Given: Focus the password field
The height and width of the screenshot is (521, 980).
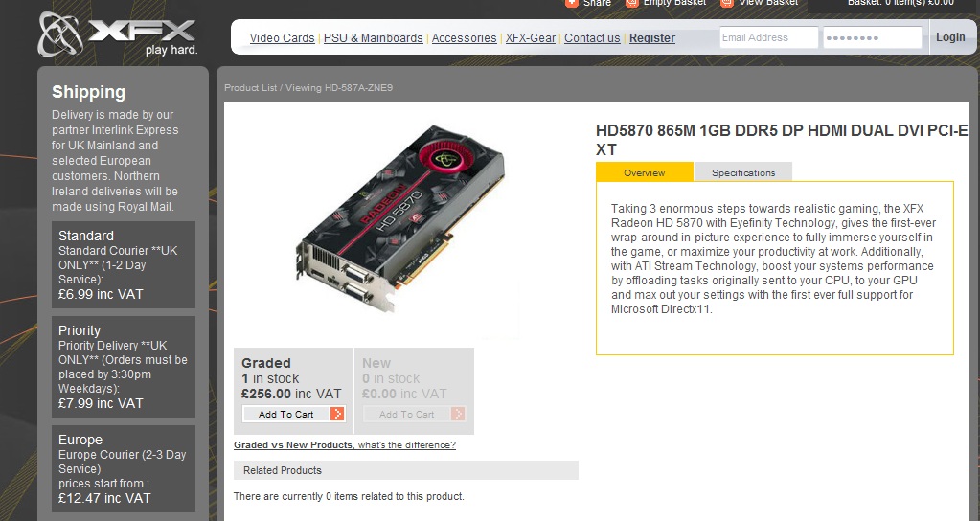Looking at the screenshot, I should 873,37.
